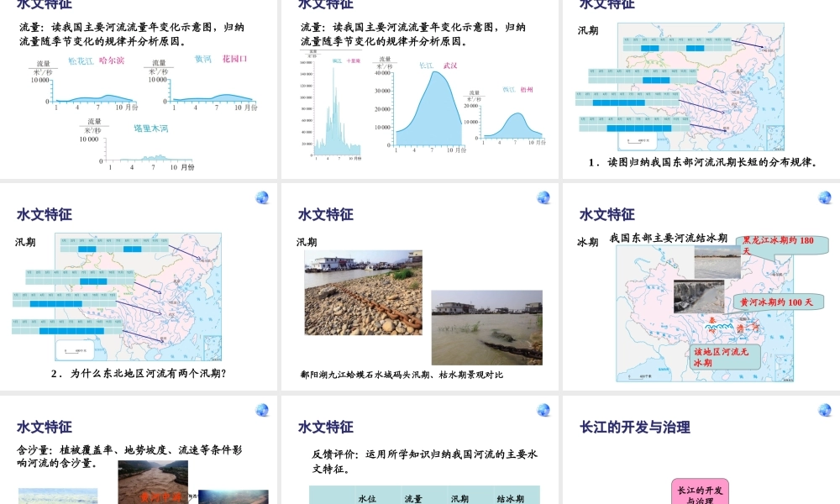Click the globe icon on the 反馈评价 slide

[x=543, y=410]
